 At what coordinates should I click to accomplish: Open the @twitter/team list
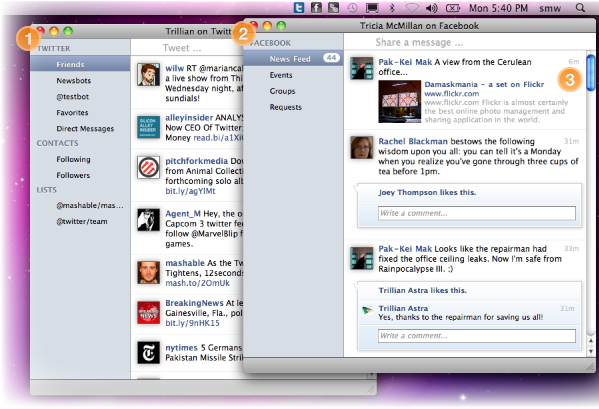(80, 221)
